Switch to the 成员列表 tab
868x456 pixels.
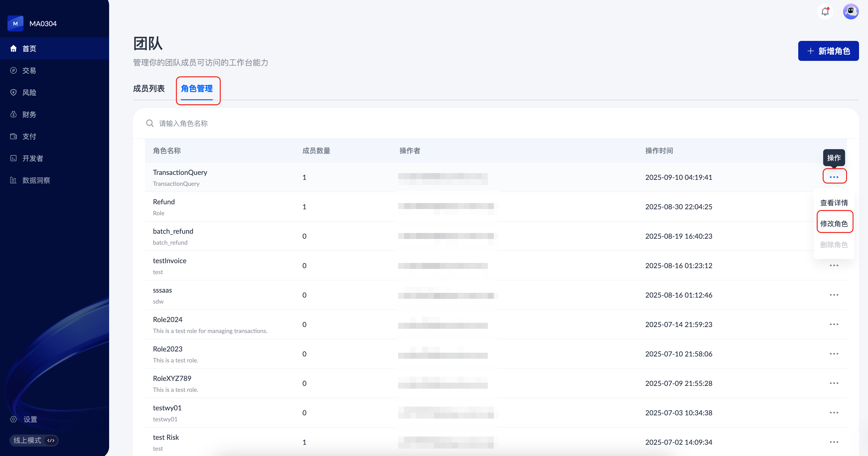[x=148, y=88]
